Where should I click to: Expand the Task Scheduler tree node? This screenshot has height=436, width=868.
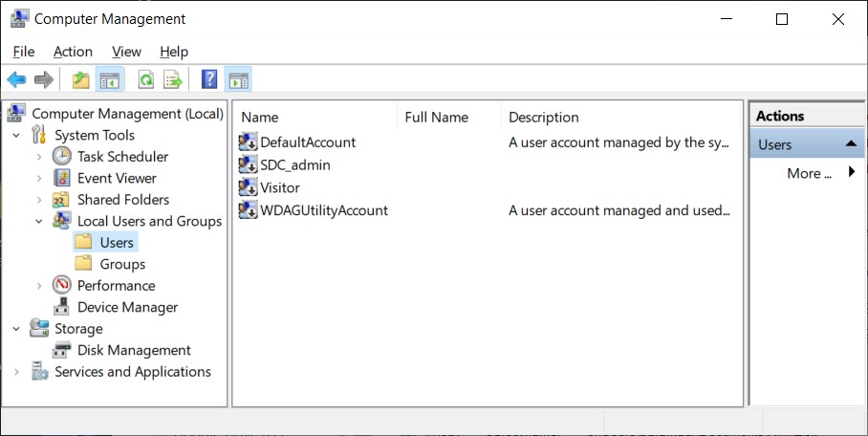click(39, 157)
